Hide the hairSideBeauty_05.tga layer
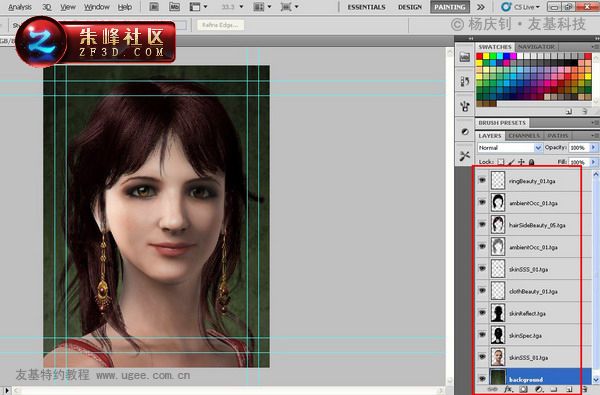This screenshot has width=600, height=395. coord(482,224)
